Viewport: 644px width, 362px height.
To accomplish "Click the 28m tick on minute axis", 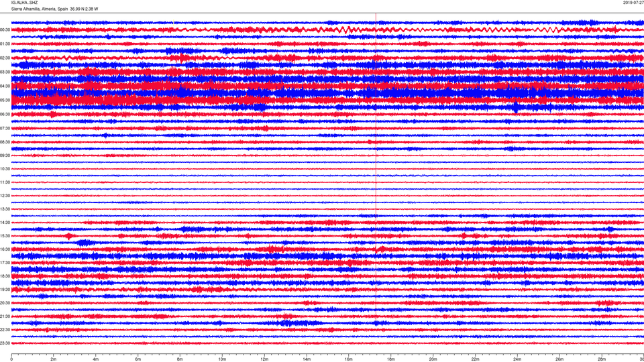I will 602,359.
